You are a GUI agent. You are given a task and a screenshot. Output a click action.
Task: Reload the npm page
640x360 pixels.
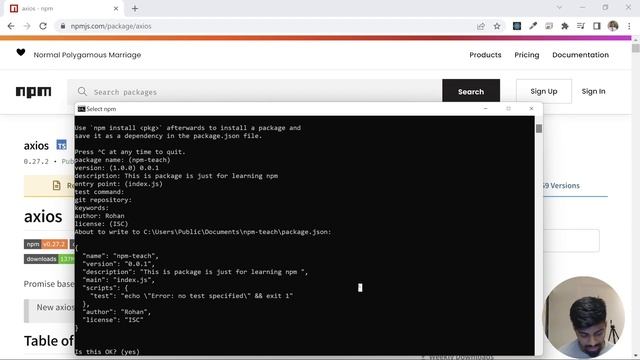[x=43, y=26]
